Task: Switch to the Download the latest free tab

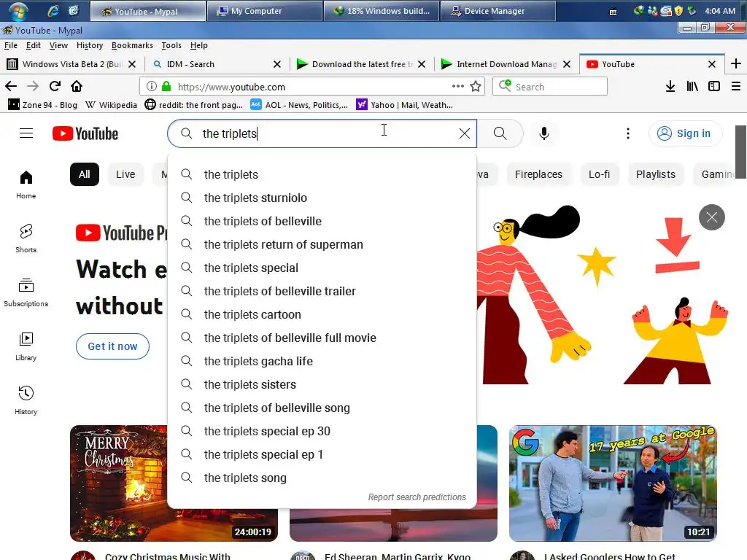Action: pyautogui.click(x=362, y=64)
